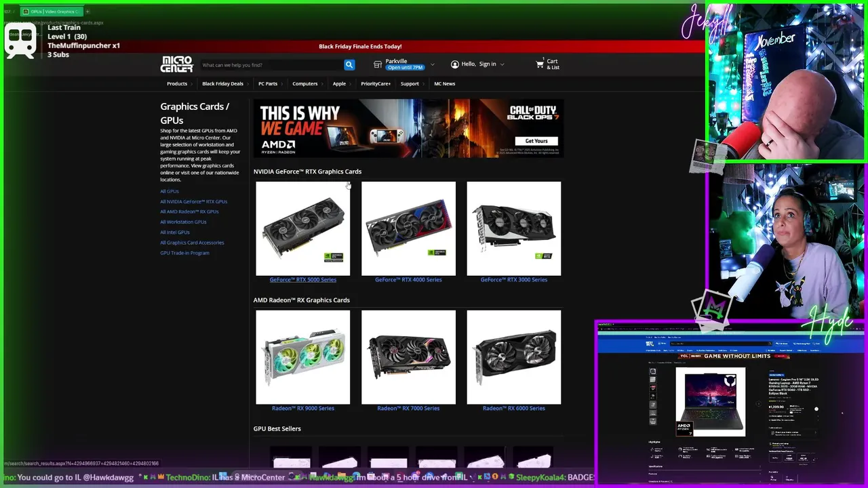The height and width of the screenshot is (488, 868).
Task: Click the Radeon RX 6000 Series card image
Action: [x=514, y=357]
